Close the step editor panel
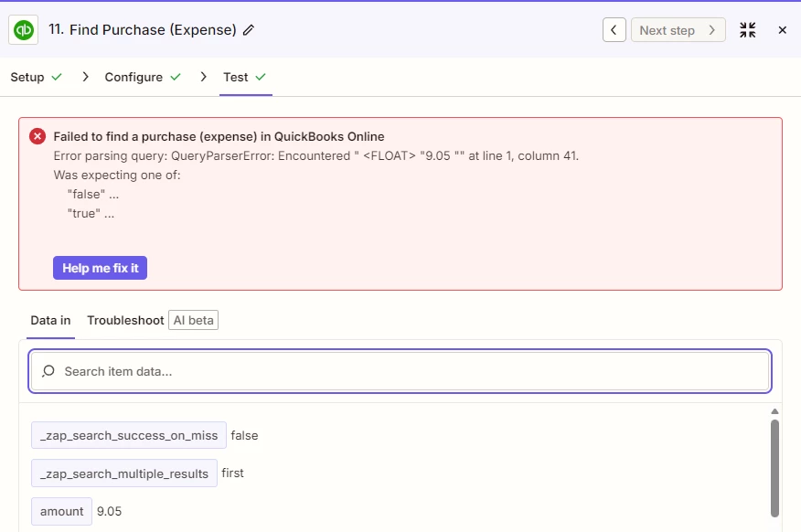This screenshot has width=801, height=532. click(782, 30)
